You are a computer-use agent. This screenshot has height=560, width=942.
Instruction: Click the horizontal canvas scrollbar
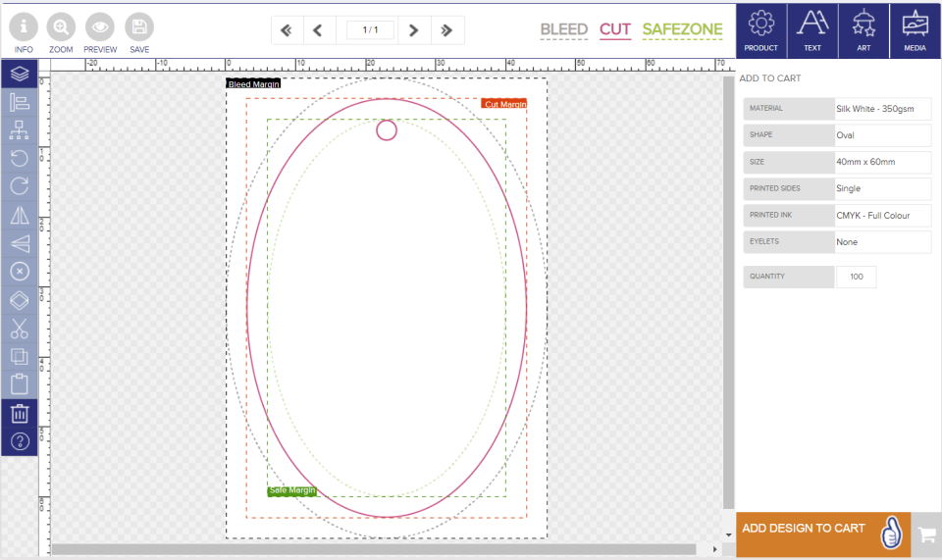(374, 549)
